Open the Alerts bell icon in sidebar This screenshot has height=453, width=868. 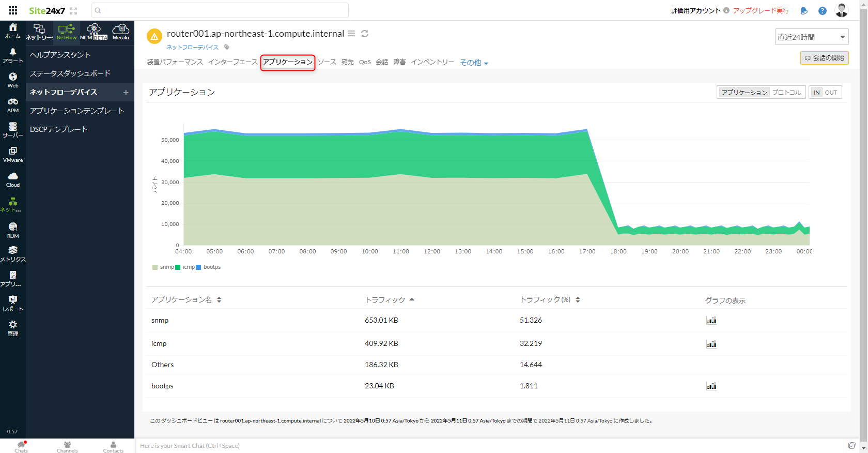(x=13, y=56)
